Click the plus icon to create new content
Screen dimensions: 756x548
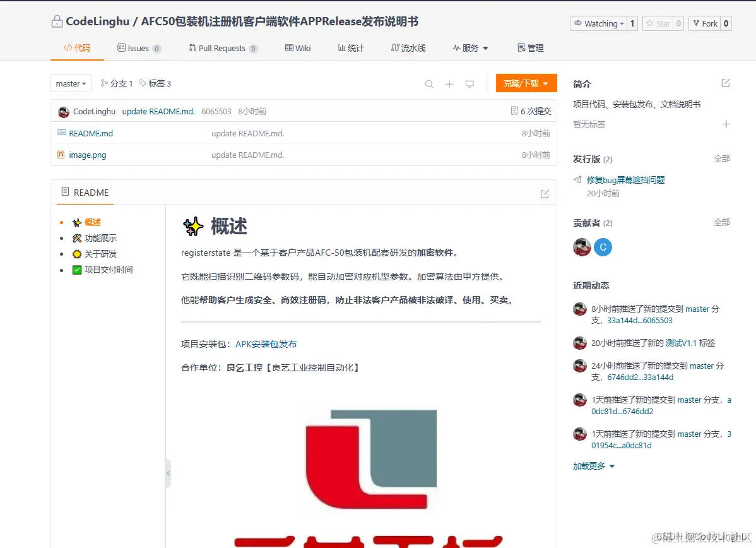tap(449, 83)
